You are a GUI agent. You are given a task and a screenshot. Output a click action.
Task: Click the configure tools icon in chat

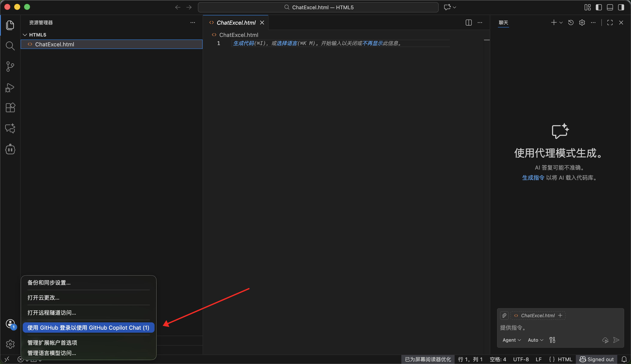coord(552,340)
